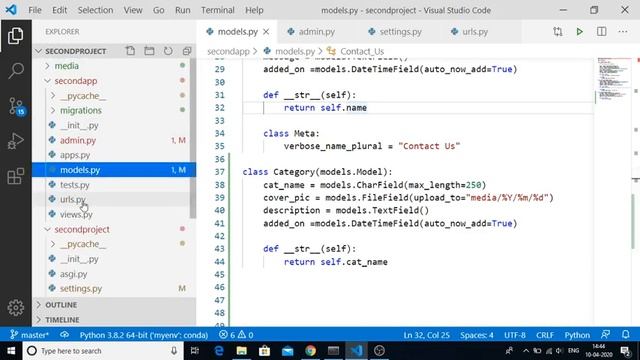Open the File menu
The image size is (640, 360).
pyautogui.click(x=35, y=10)
